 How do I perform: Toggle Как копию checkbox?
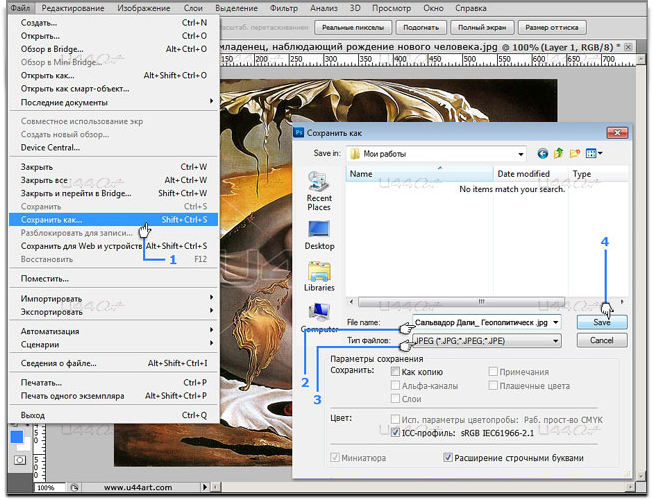395,371
